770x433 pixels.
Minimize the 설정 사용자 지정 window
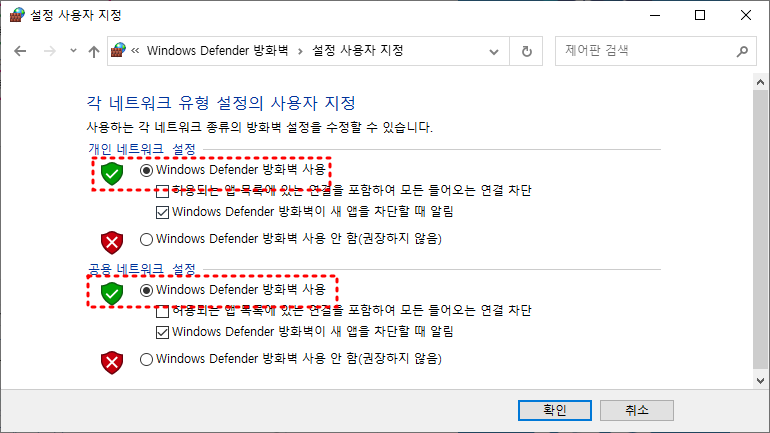pos(655,15)
